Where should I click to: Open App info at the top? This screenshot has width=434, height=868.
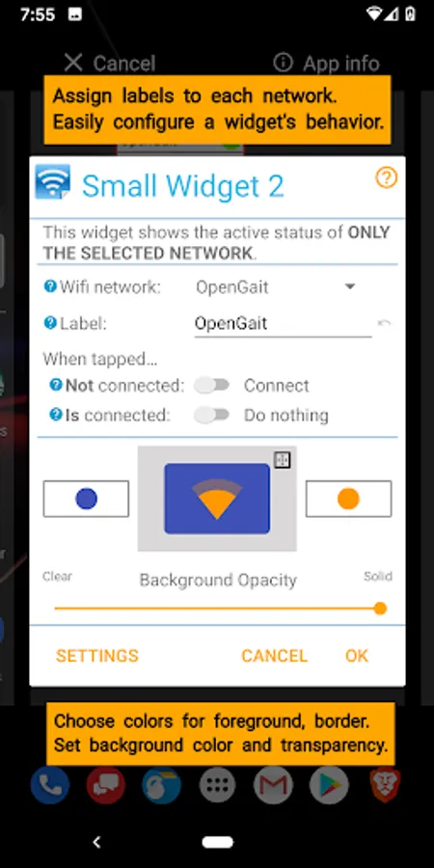[327, 63]
